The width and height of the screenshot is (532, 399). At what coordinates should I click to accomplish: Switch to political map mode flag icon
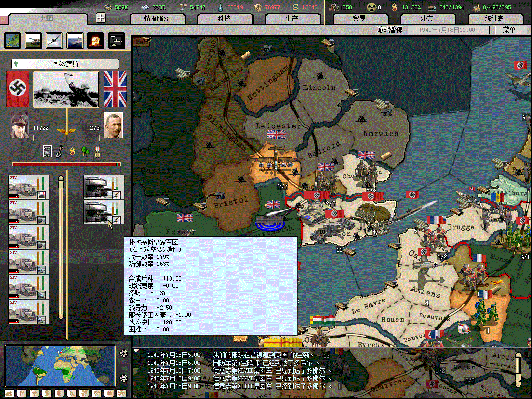pyautogui.click(x=22, y=394)
